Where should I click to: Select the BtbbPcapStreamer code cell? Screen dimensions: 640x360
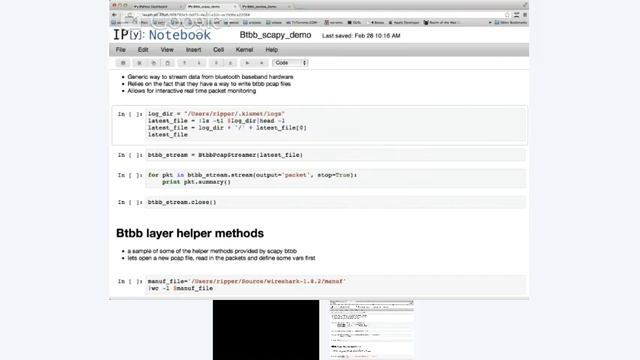click(x=335, y=155)
